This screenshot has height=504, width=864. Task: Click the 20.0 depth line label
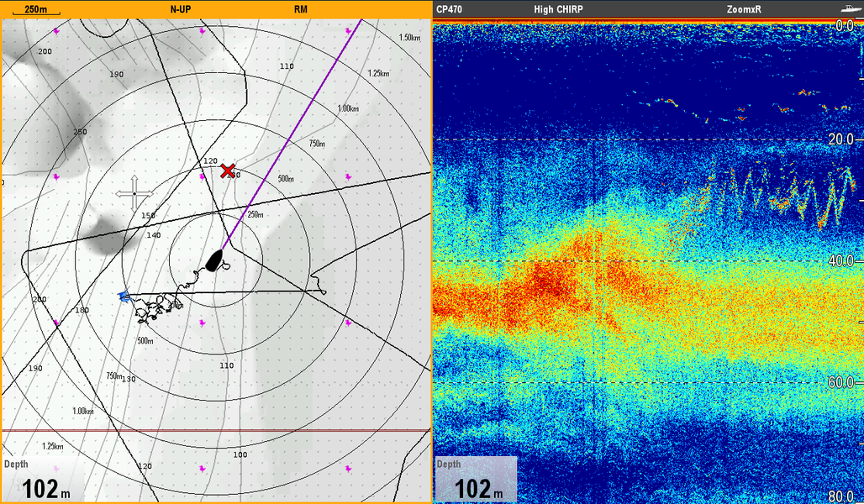tap(840, 139)
